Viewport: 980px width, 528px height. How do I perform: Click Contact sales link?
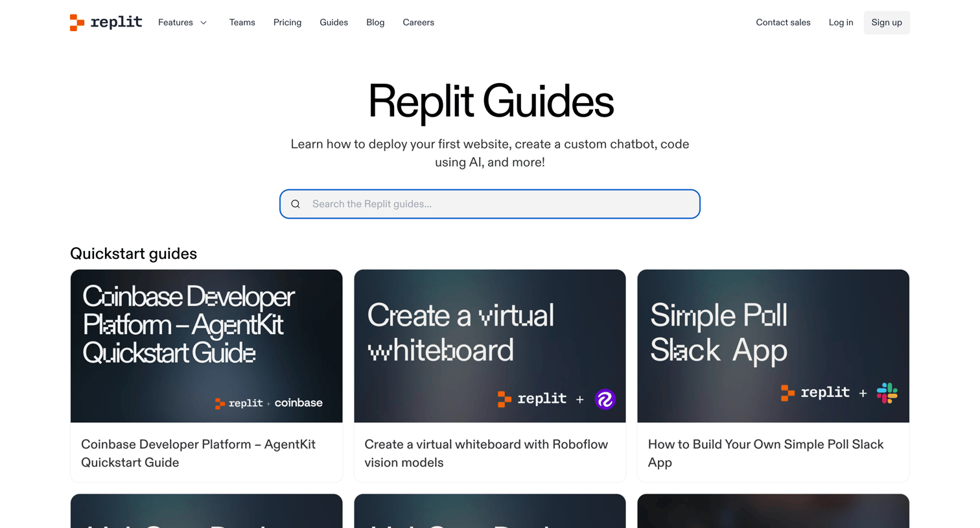(x=783, y=23)
